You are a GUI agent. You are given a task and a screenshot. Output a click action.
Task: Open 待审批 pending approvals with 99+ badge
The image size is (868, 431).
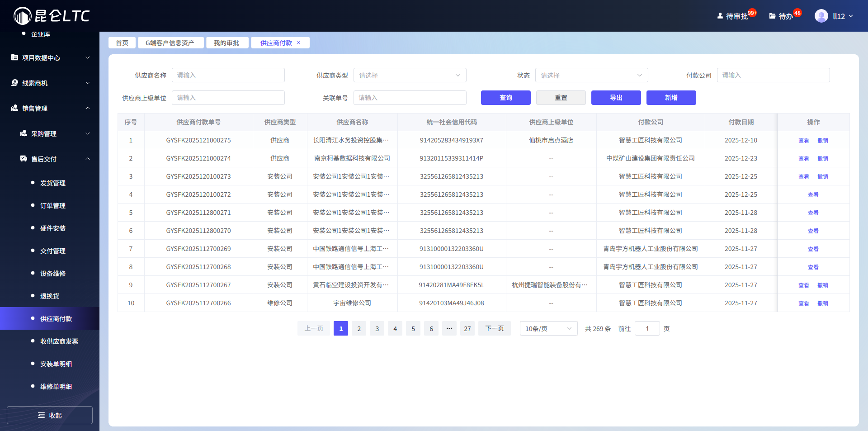point(733,15)
